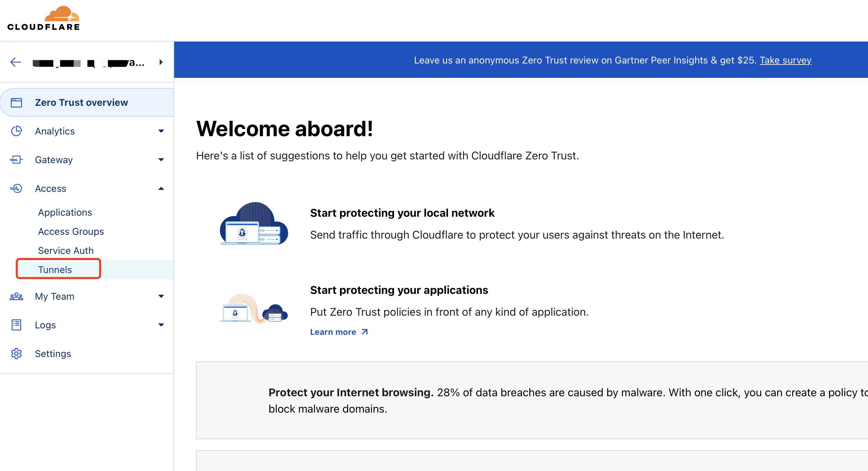Expand the Gateway dropdown arrow

coord(161,160)
